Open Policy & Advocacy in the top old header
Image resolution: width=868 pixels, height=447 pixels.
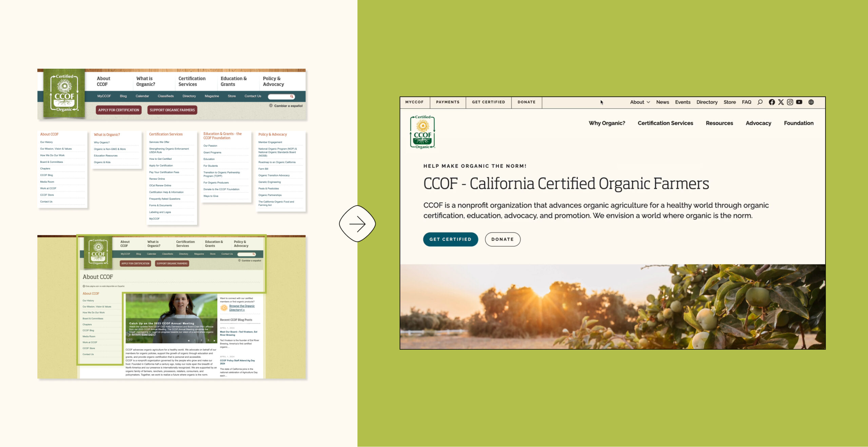273,81
